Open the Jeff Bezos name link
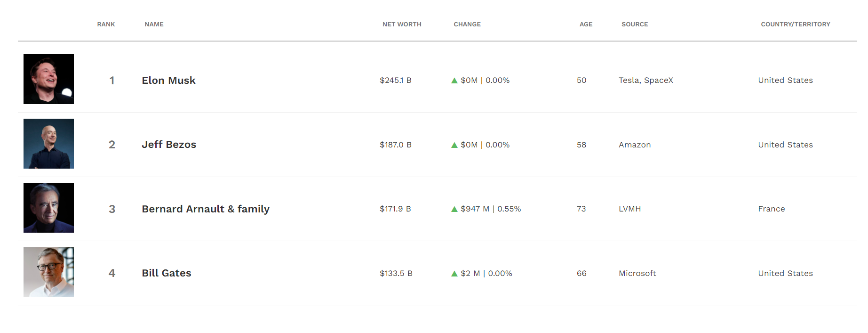Viewport: 868px width, 333px height. click(x=169, y=145)
